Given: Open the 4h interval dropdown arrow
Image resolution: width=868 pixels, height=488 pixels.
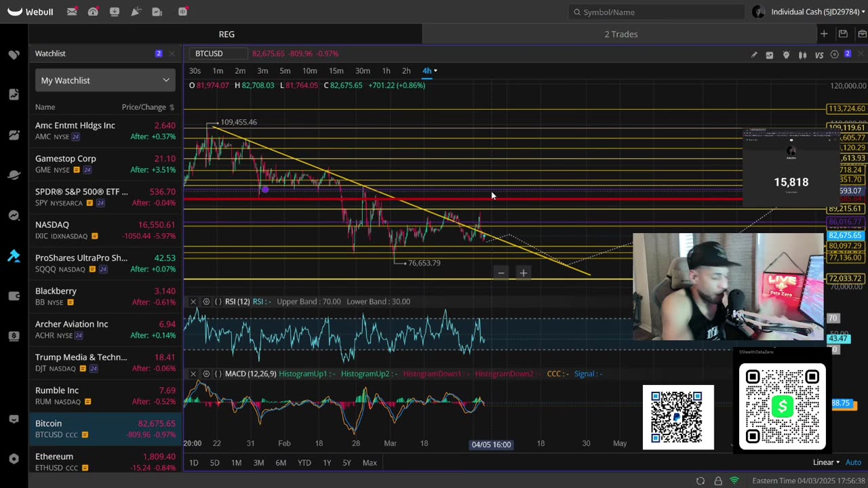Looking at the screenshot, I should point(435,70).
